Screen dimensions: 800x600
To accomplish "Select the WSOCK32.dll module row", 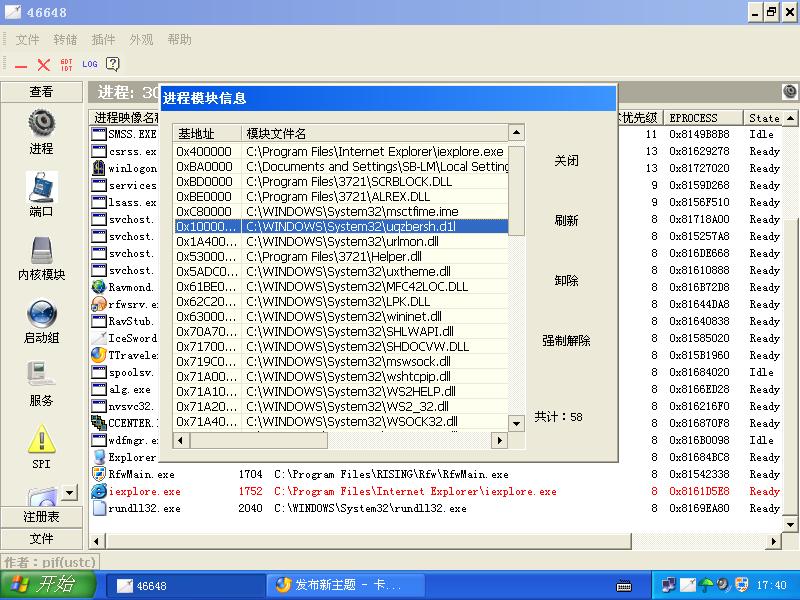I will (341, 421).
